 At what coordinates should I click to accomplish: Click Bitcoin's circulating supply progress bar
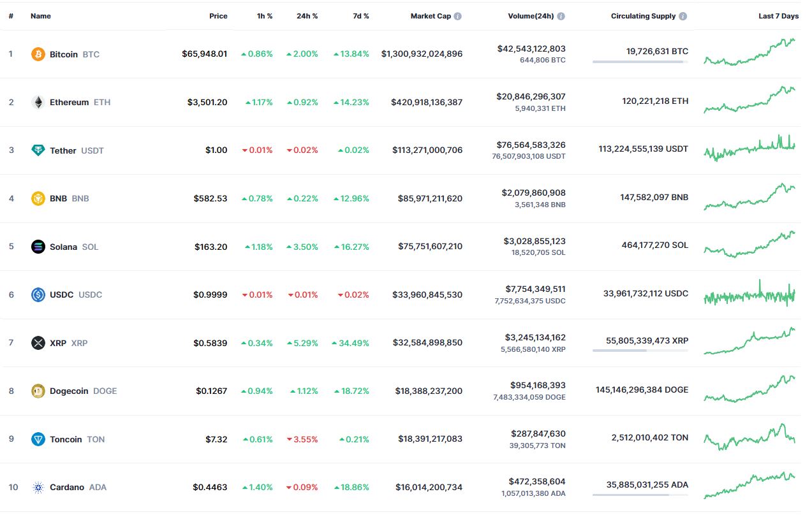(x=640, y=62)
